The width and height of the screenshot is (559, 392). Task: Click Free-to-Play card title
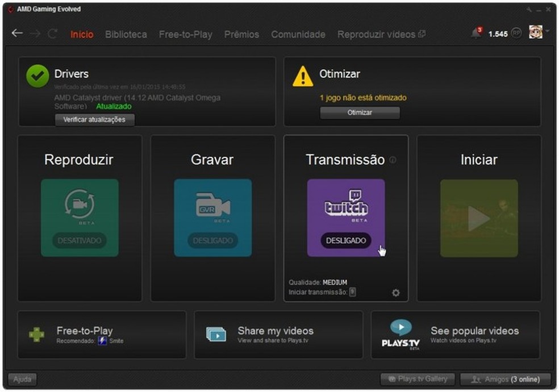[x=85, y=331]
